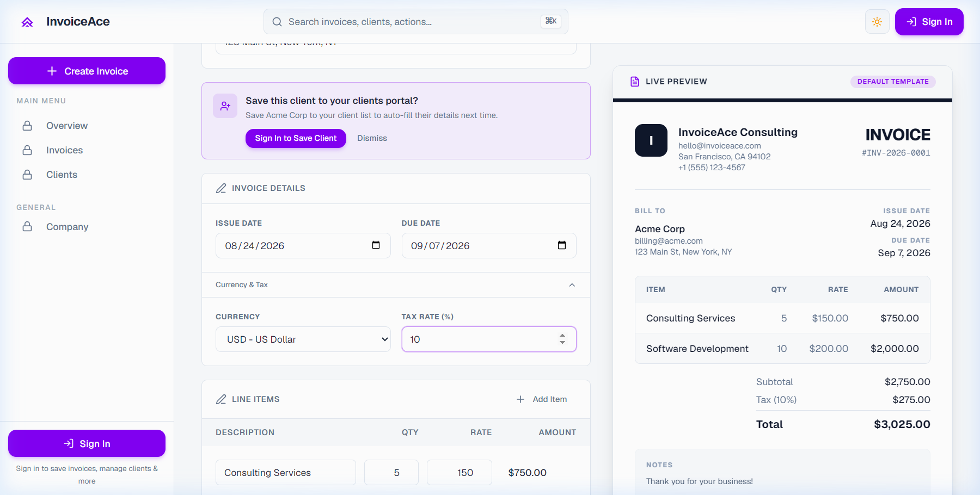Click the lock icon beside Overview
This screenshot has width=980, height=495.
point(27,126)
